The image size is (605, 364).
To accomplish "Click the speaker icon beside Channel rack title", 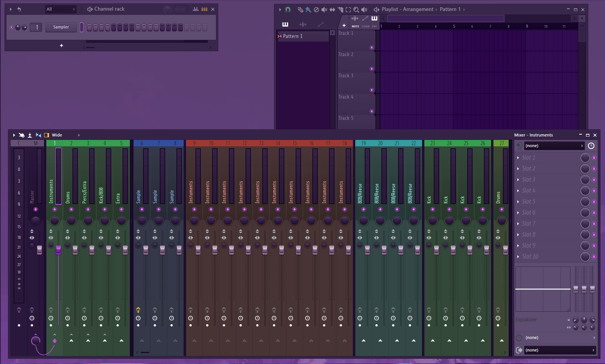I will pyautogui.click(x=90, y=9).
